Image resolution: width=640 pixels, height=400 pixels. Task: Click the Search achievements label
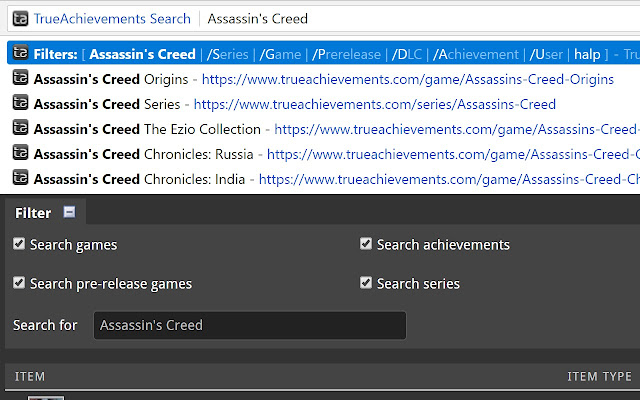443,244
